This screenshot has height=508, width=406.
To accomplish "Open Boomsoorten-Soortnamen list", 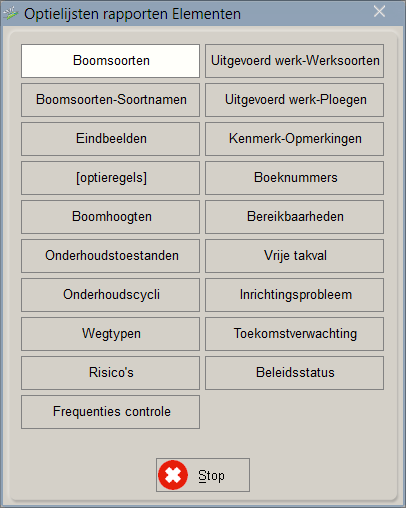I will (x=110, y=100).
